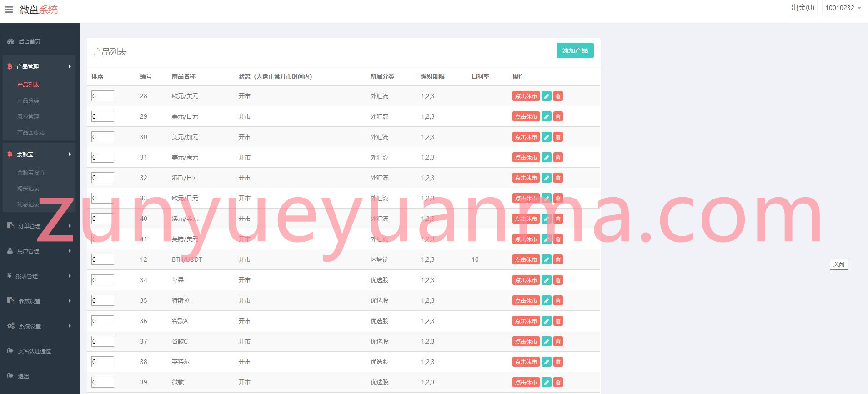Viewport: 868px width, 394px height.
Task: Click the 商品名称 column header
Action: point(184,76)
